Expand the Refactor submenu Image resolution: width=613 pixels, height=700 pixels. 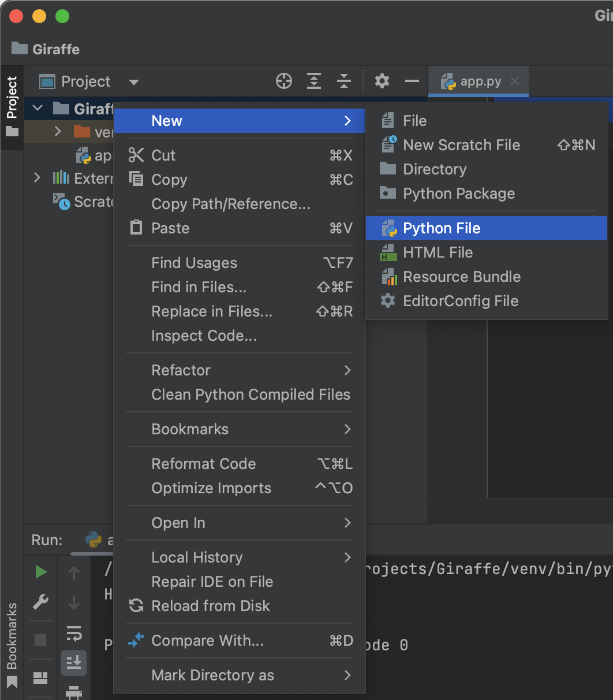[x=240, y=370]
